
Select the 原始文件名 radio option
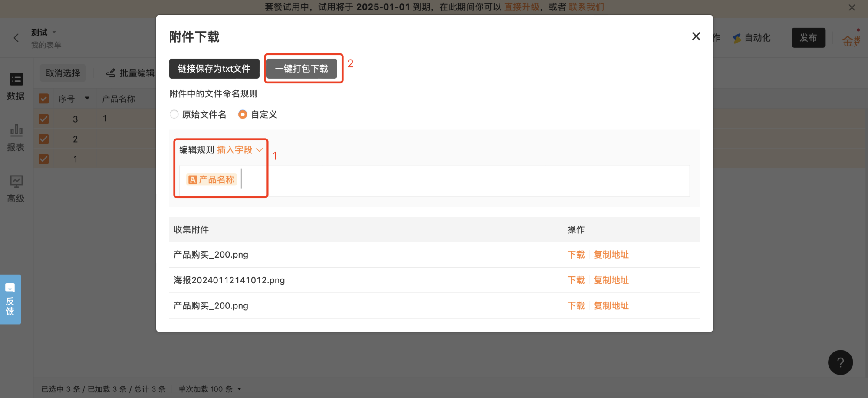pos(174,114)
